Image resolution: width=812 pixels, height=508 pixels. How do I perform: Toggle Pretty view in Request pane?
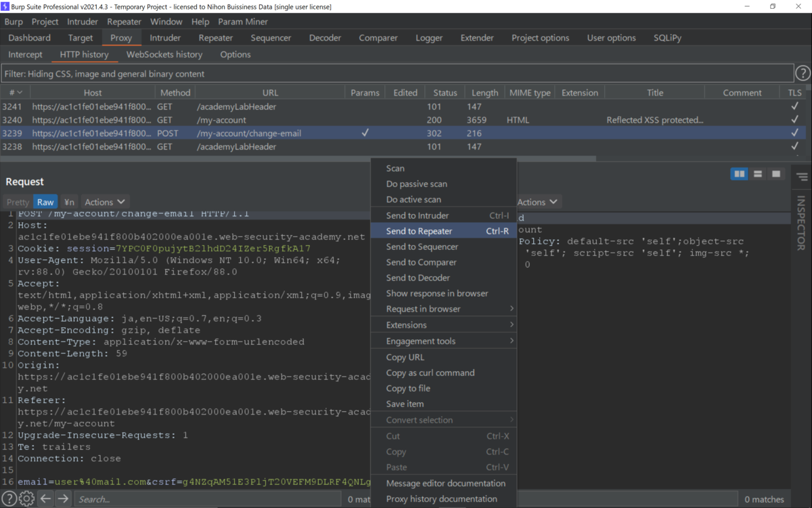click(x=18, y=202)
